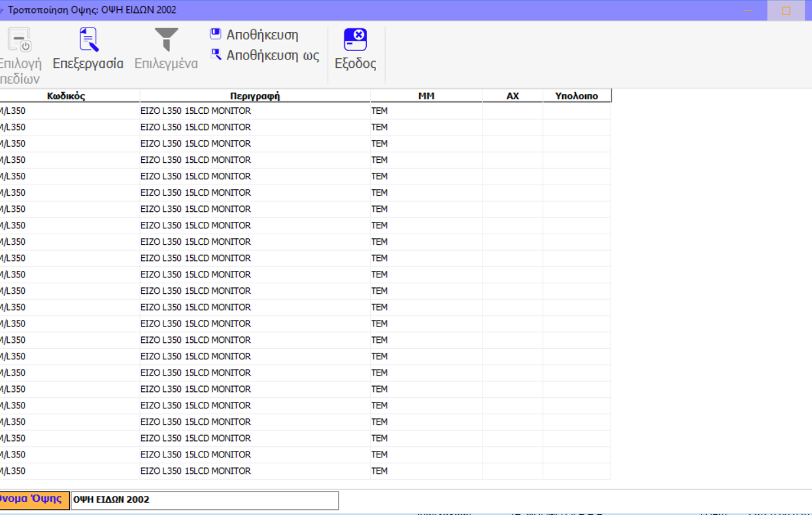This screenshot has width=812, height=515.
Task: Exit the dialog via Εξοδος icon
Action: coord(355,40)
